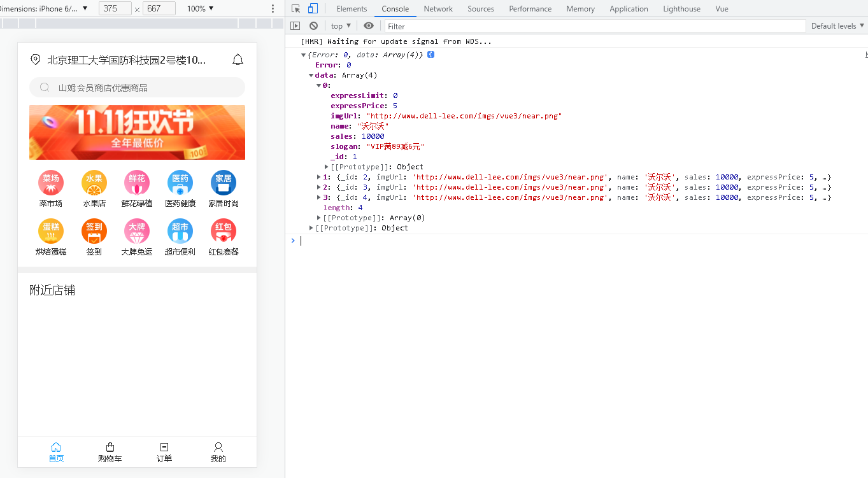Toggle the device toolbar icon

tap(313, 9)
